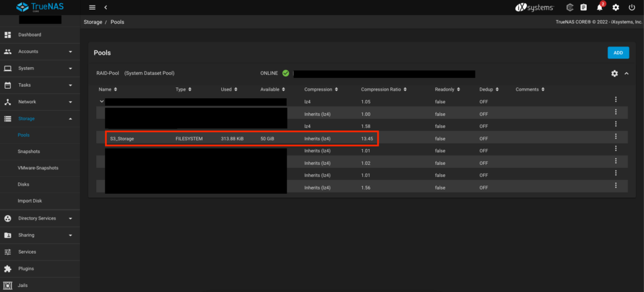This screenshot has width=644, height=292.
Task: Click the Services sliders icon
Action: pos(8,252)
